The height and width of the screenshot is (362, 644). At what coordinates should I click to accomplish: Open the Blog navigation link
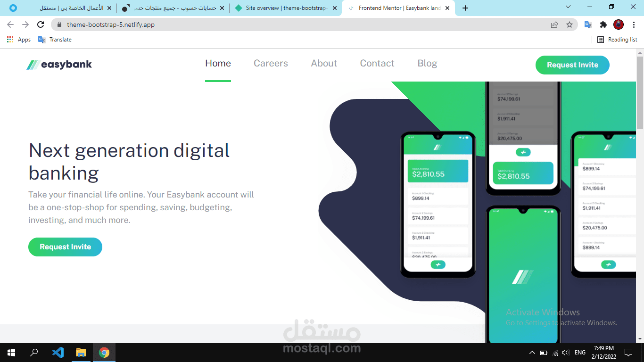click(x=427, y=63)
